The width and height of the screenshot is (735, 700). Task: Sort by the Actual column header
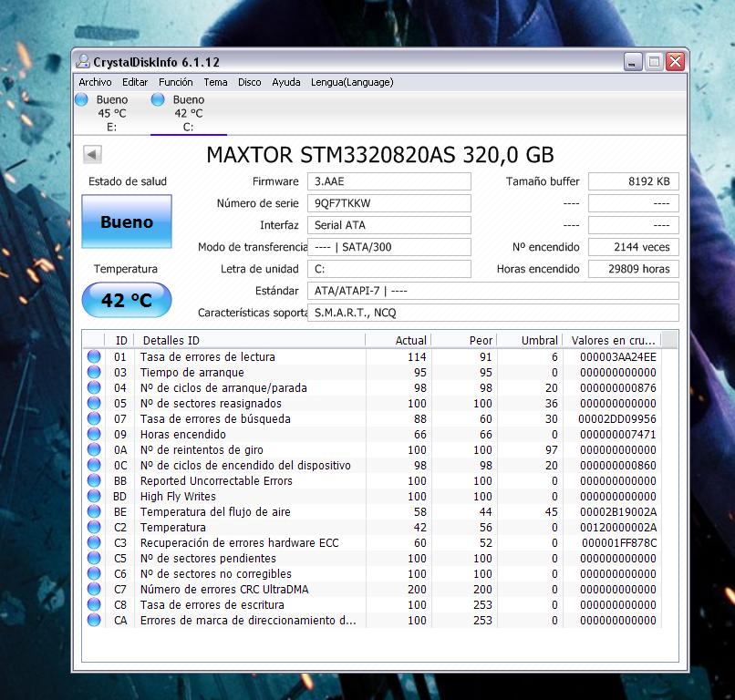(x=398, y=340)
